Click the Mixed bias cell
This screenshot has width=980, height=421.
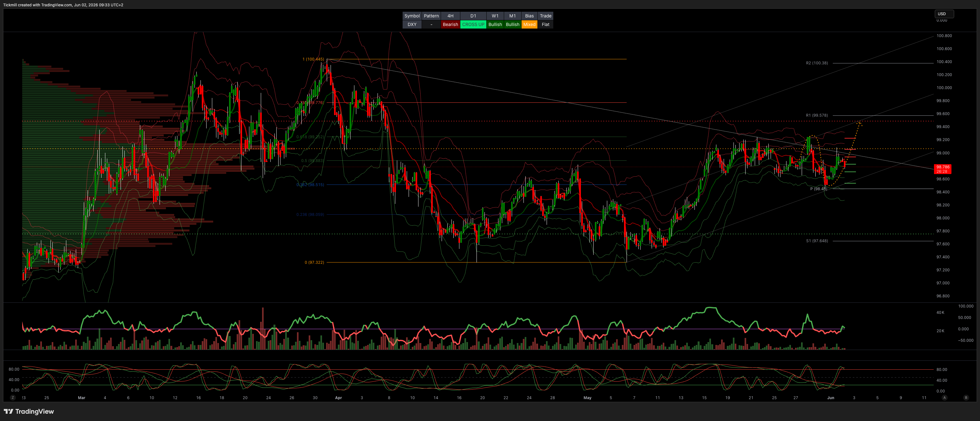pos(529,24)
